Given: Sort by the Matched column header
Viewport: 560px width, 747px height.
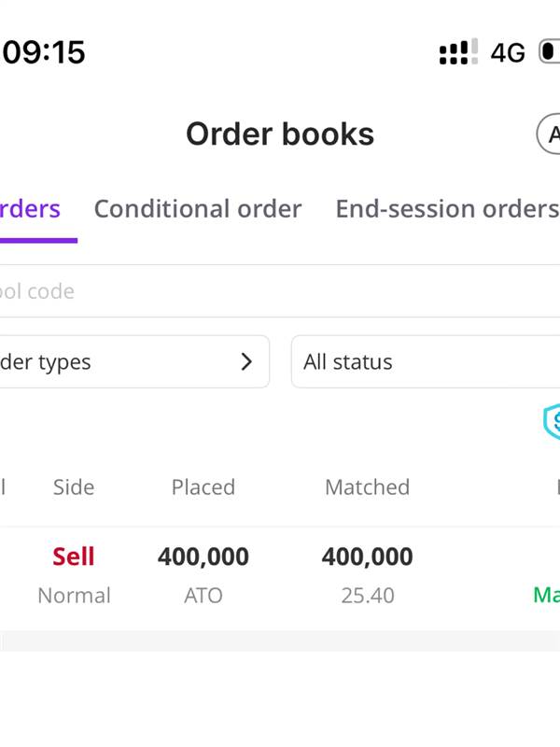Looking at the screenshot, I should pyautogui.click(x=367, y=486).
